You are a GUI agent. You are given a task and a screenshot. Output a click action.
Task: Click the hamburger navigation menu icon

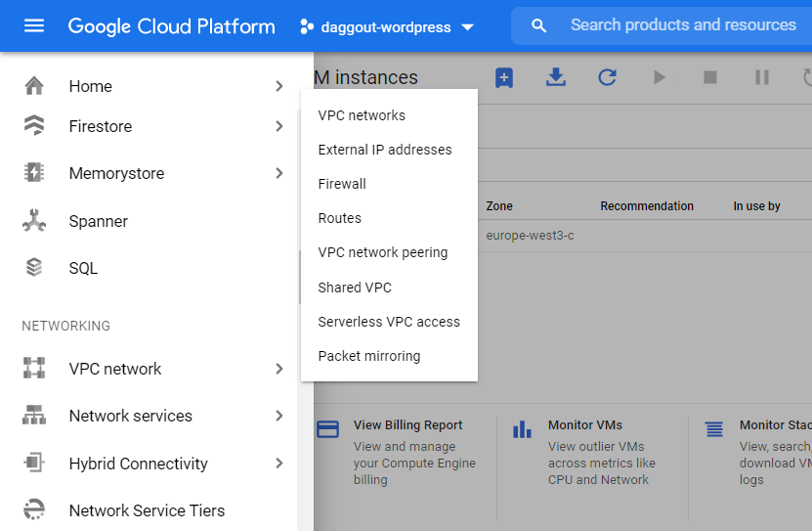(x=34, y=26)
